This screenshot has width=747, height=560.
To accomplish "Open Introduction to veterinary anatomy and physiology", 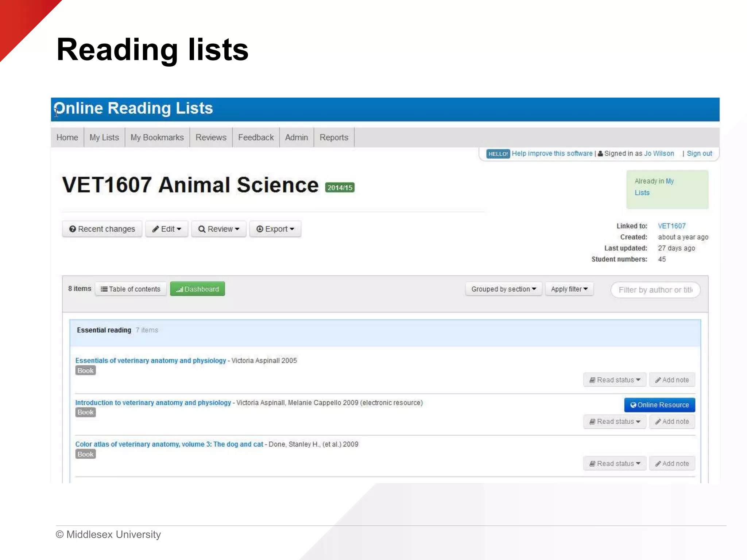I will click(x=153, y=403).
